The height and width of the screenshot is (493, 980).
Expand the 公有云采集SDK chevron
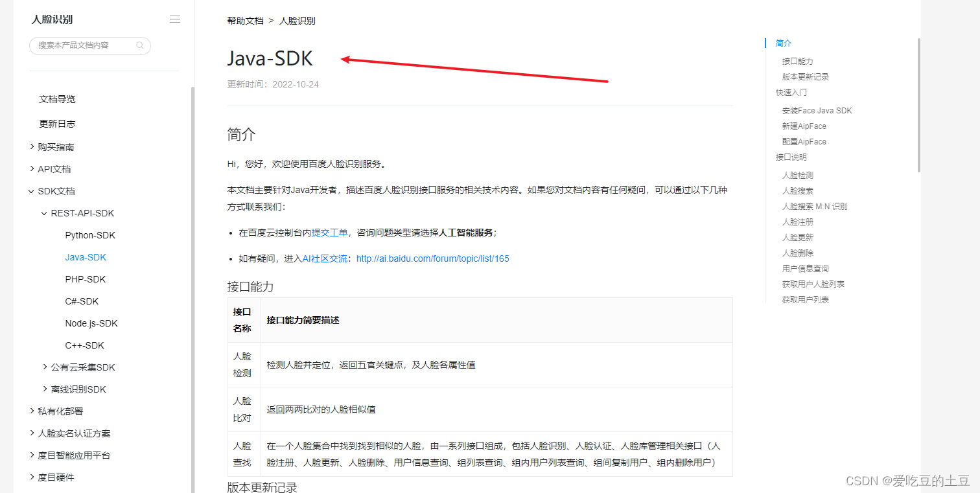click(x=44, y=367)
